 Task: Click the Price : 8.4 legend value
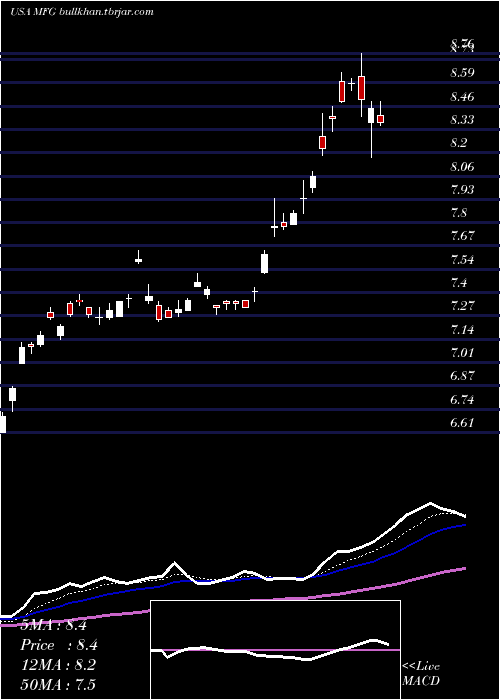point(59,645)
